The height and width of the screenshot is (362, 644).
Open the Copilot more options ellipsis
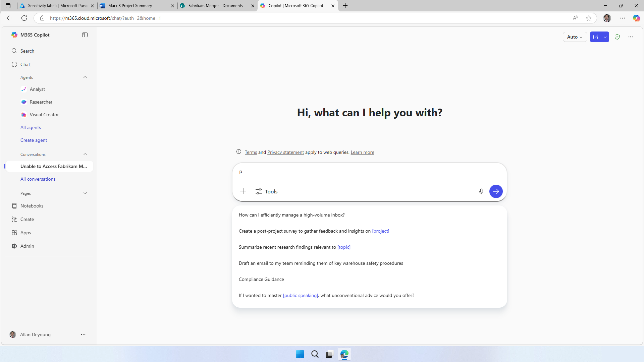631,37
